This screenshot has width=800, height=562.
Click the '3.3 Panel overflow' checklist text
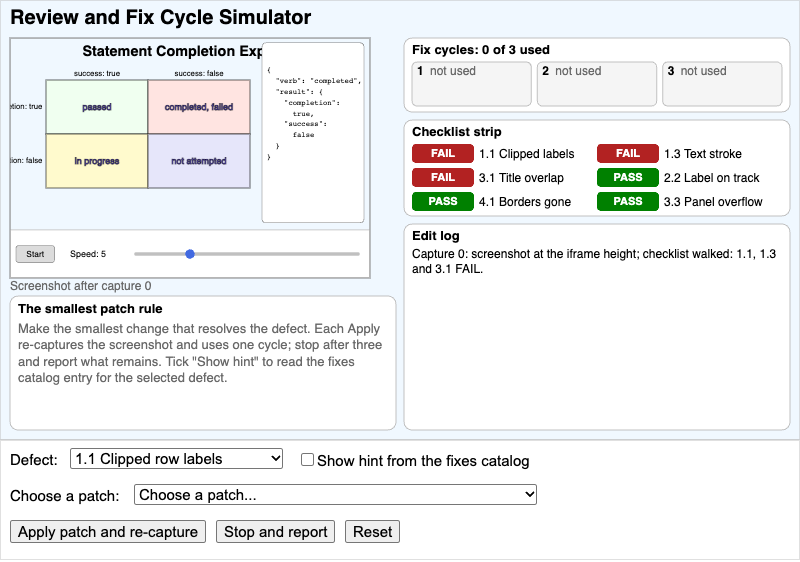pyautogui.click(x=713, y=202)
